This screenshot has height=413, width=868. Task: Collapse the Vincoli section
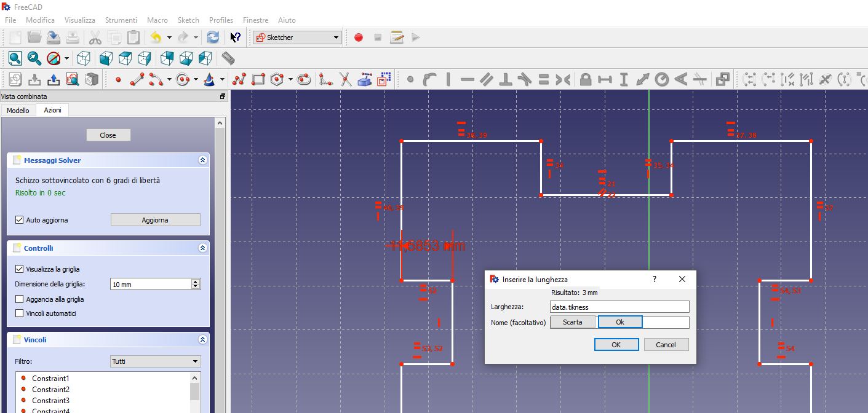pyautogui.click(x=202, y=340)
